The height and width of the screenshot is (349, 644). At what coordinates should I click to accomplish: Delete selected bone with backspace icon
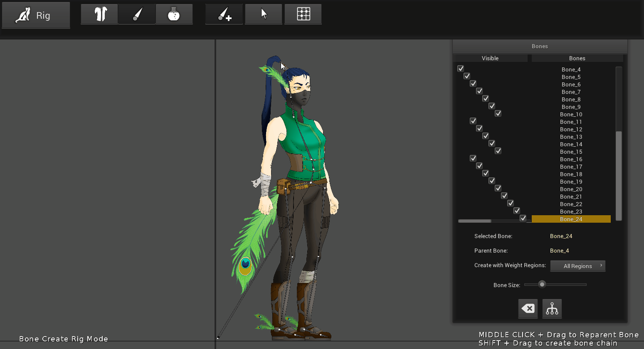point(528,309)
